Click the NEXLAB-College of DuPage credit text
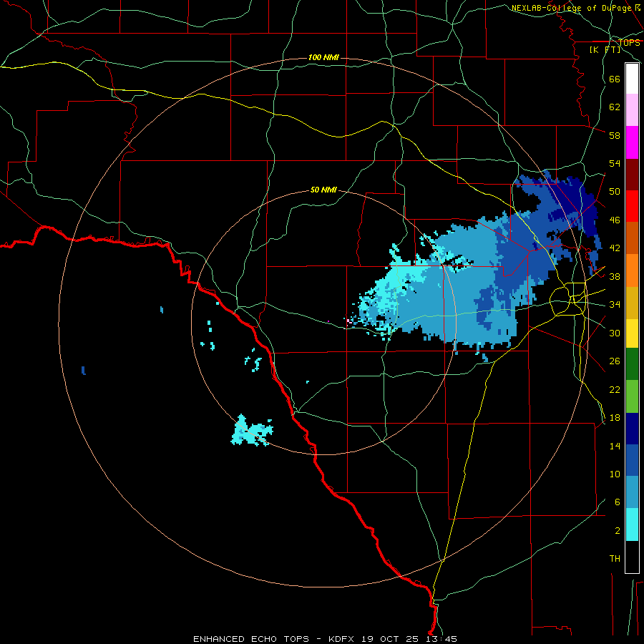 [x=576, y=8]
